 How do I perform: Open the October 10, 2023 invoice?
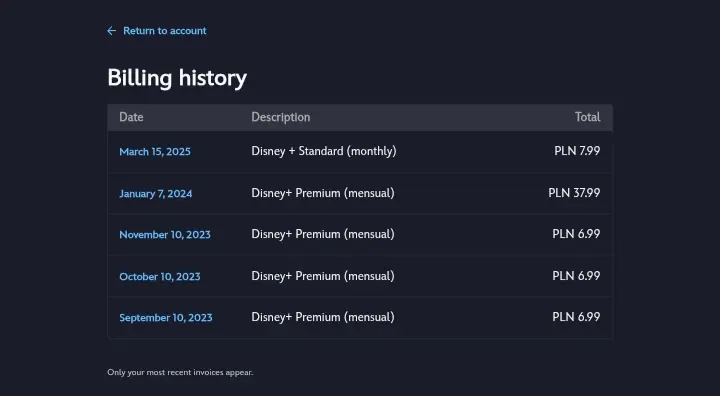coord(160,277)
